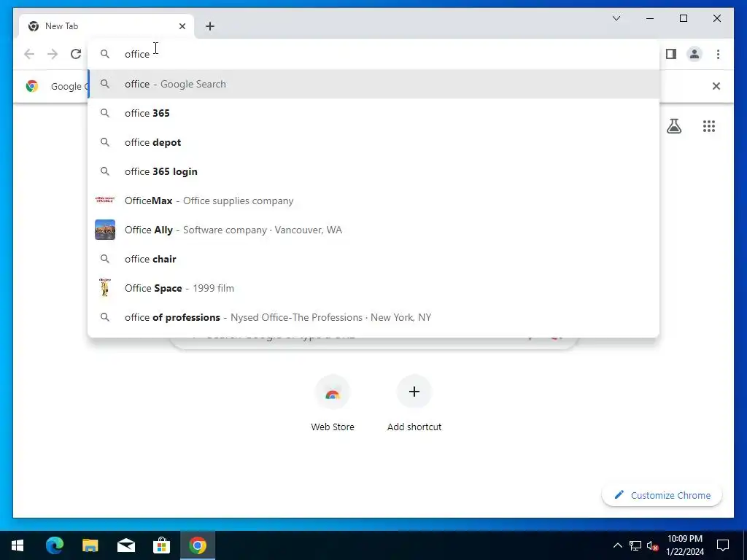Choose the 'office 365' suggestion
The image size is (747, 560).
click(x=373, y=113)
